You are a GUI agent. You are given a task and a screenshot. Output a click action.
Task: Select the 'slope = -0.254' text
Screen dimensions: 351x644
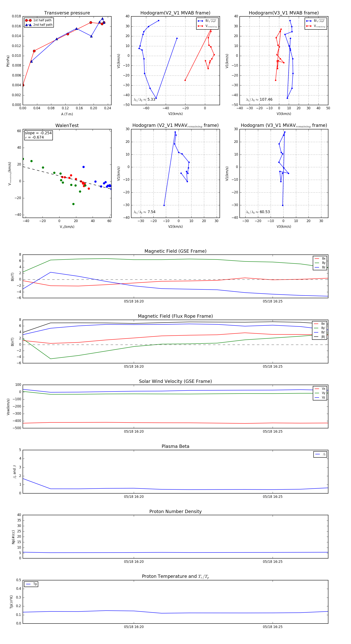[x=38, y=133]
